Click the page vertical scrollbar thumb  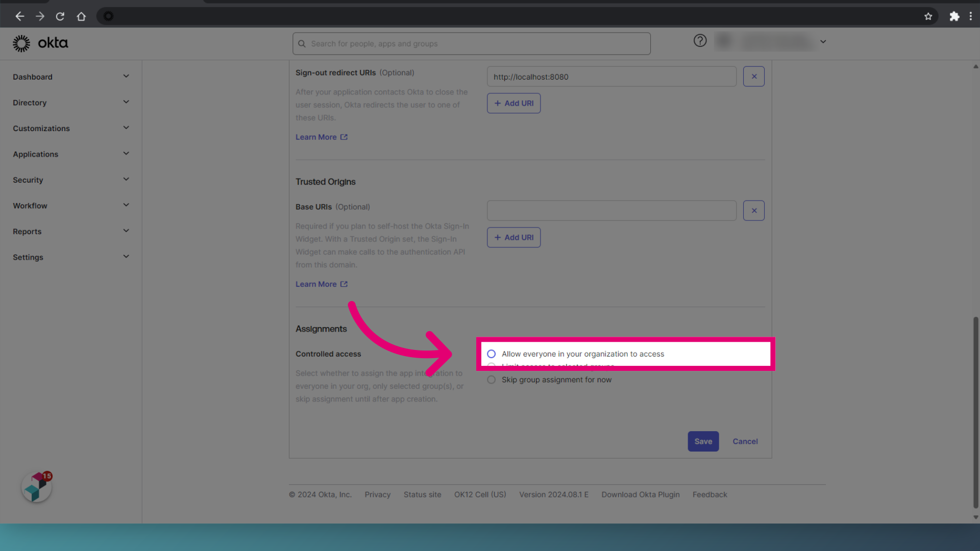pos(975,412)
